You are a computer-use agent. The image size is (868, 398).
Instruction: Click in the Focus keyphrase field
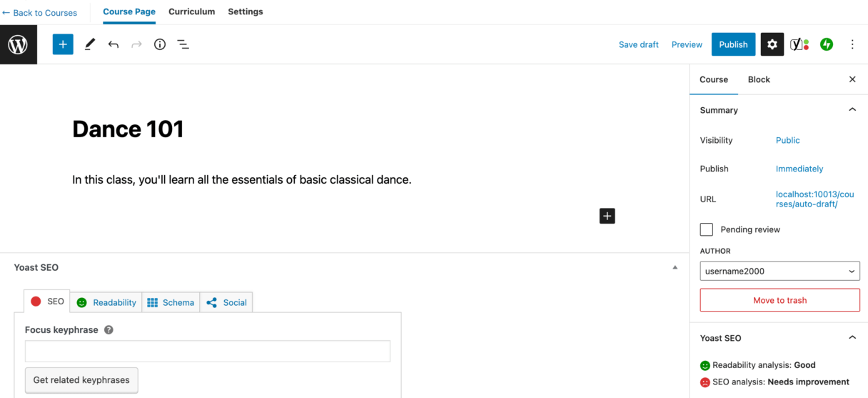point(208,351)
